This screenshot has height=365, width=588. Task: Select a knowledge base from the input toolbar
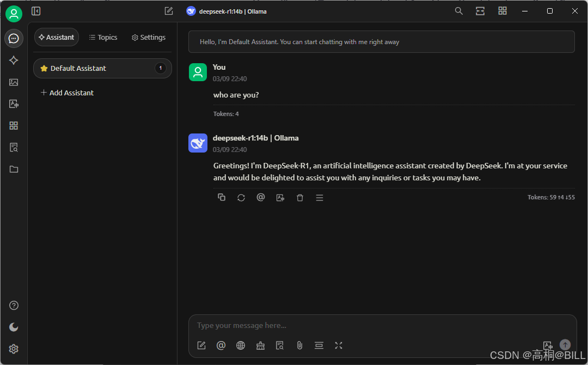click(280, 345)
